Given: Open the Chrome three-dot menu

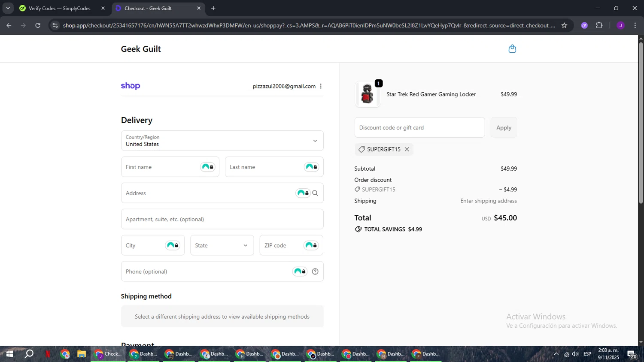Looking at the screenshot, I should 635,25.
